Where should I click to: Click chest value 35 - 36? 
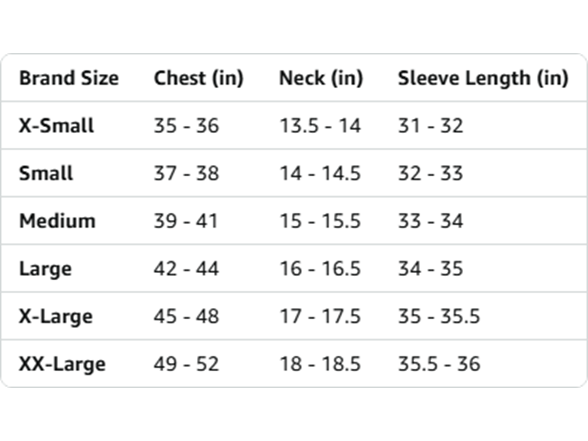(186, 126)
